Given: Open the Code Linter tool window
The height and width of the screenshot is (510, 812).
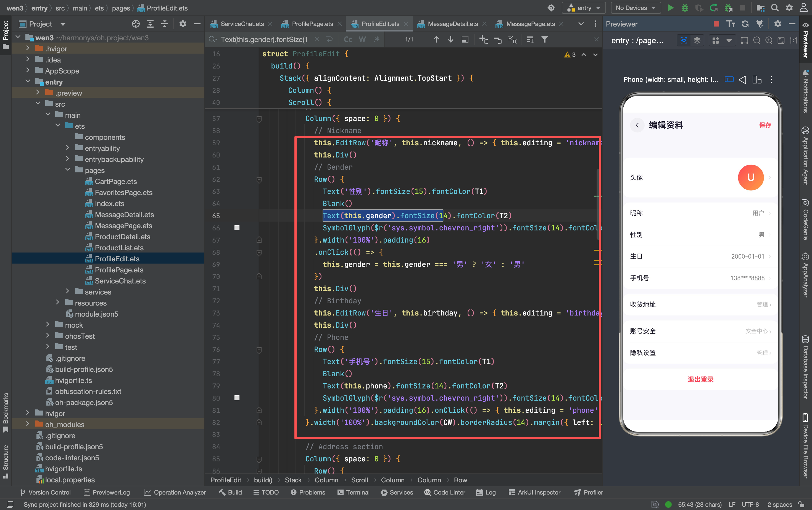Looking at the screenshot, I should coord(445,492).
